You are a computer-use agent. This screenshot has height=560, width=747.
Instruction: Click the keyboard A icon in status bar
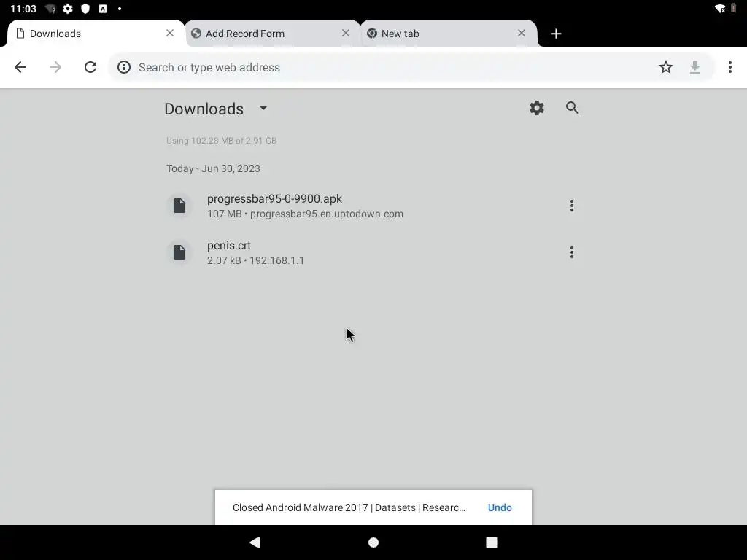click(x=102, y=9)
